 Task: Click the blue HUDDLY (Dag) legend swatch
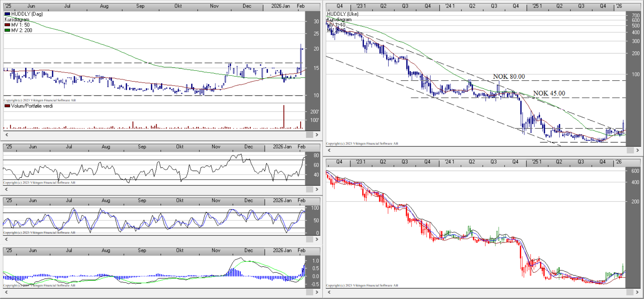[7, 14]
